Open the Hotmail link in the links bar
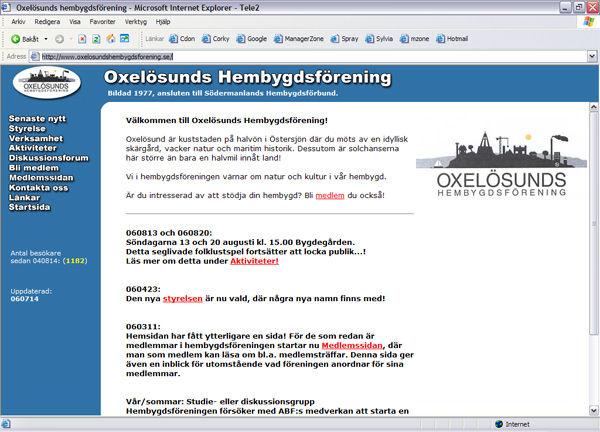Image resolution: width=600 pixels, height=432 pixels. point(452,39)
